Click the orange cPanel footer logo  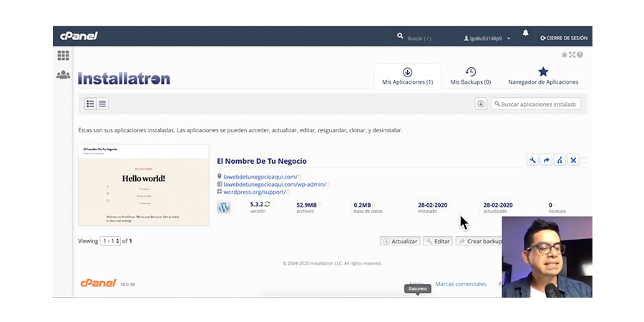(x=99, y=283)
